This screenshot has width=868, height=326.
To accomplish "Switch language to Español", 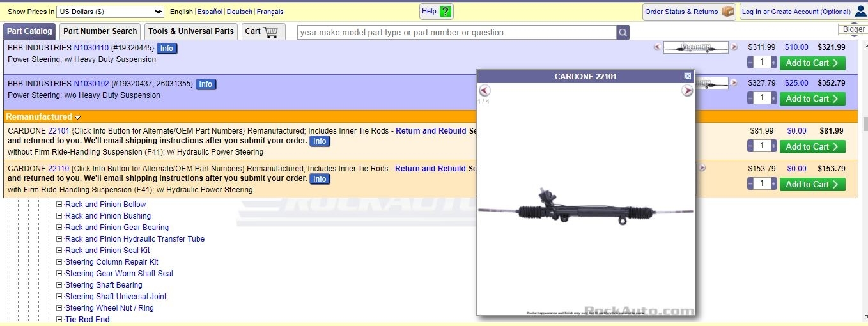I will [x=210, y=12].
